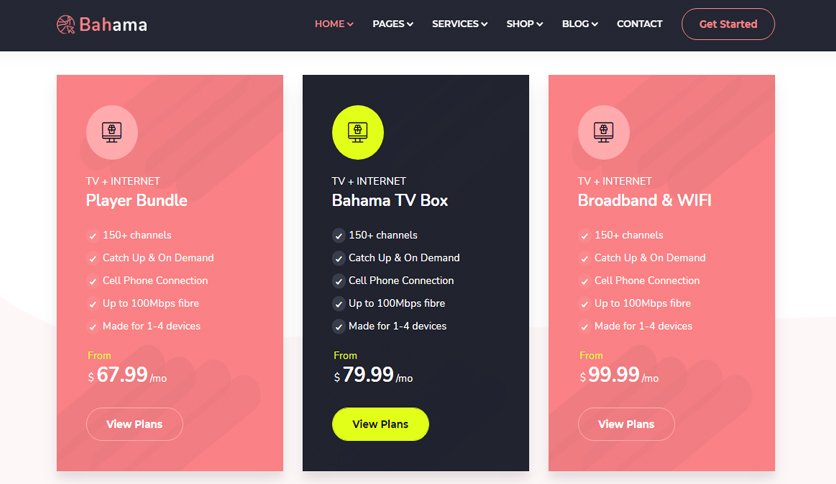Go to the CONTACT page

click(639, 24)
